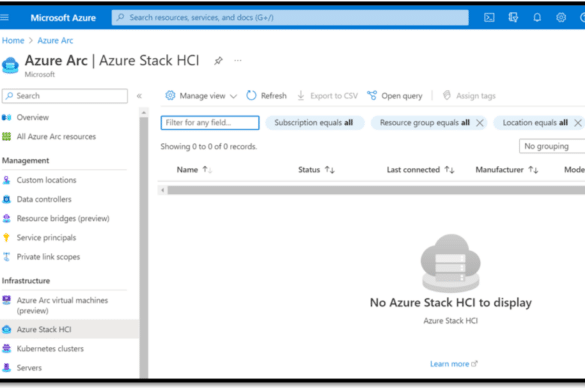Open the notifications bell

point(537,18)
